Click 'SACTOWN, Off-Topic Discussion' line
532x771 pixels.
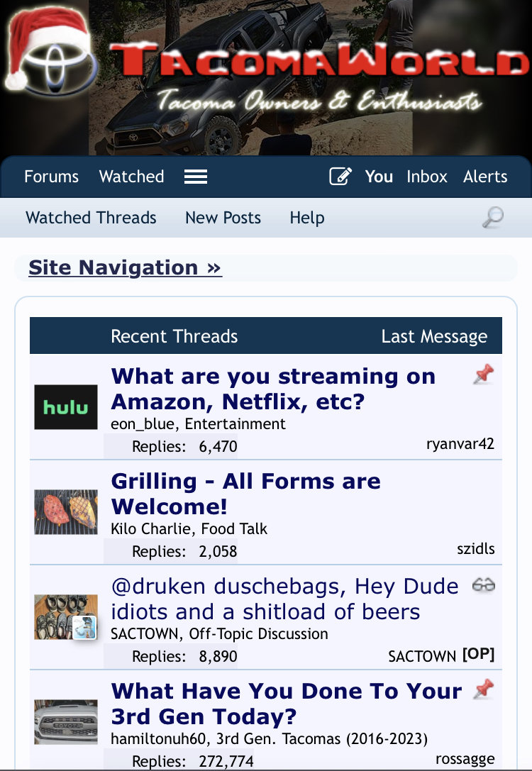pyautogui.click(x=219, y=634)
